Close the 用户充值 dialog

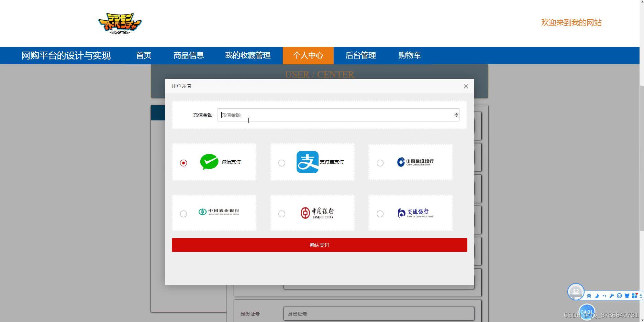[x=466, y=86]
